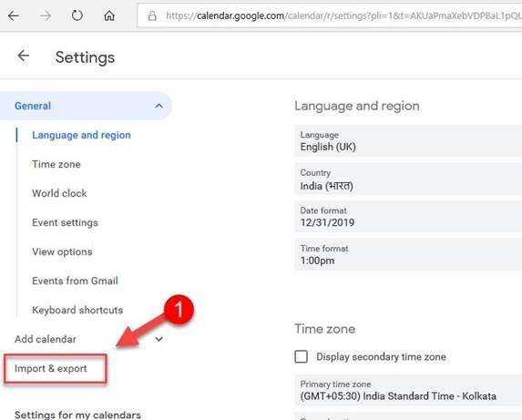Image resolution: width=522 pixels, height=420 pixels.
Task: Open Import & export
Action: click(x=51, y=368)
